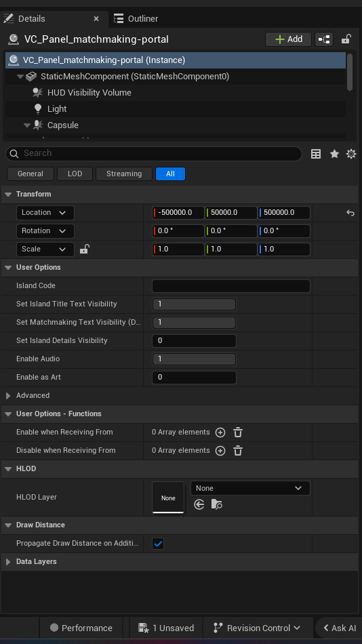Open the Blueprint/Add Script icon button

click(324, 39)
